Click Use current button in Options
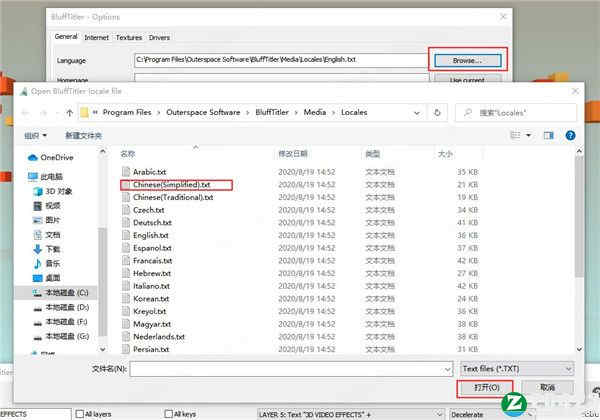This screenshot has width=600, height=420. point(467,80)
